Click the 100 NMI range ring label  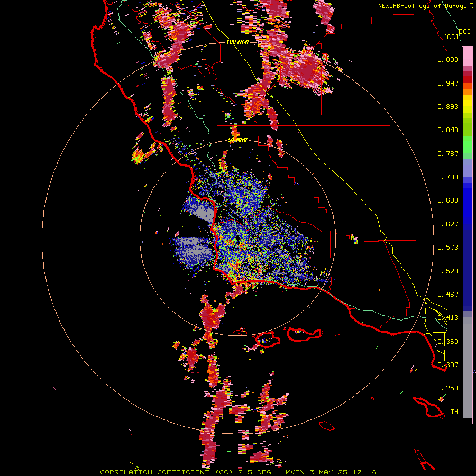pos(237,42)
